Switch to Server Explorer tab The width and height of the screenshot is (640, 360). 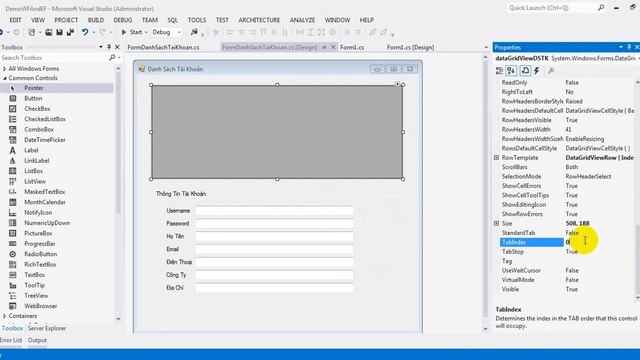47,328
